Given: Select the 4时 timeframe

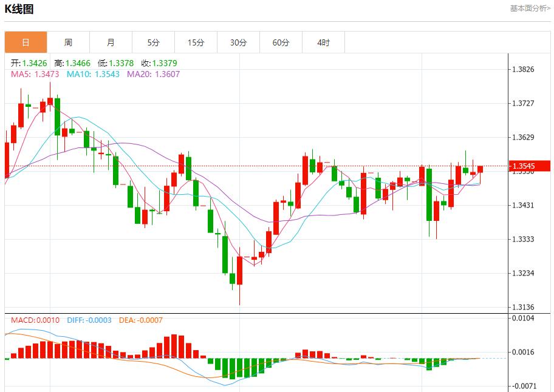Looking at the screenshot, I should 323,42.
